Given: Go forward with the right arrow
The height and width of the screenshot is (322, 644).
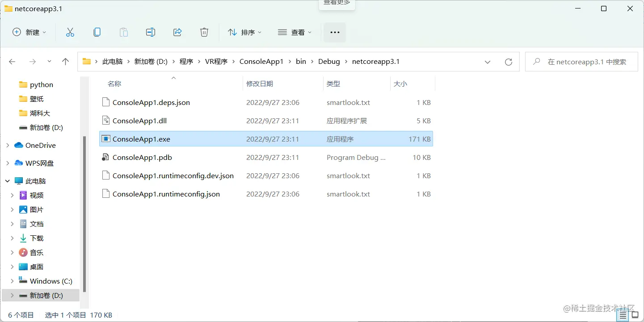Looking at the screenshot, I should click(x=32, y=62).
